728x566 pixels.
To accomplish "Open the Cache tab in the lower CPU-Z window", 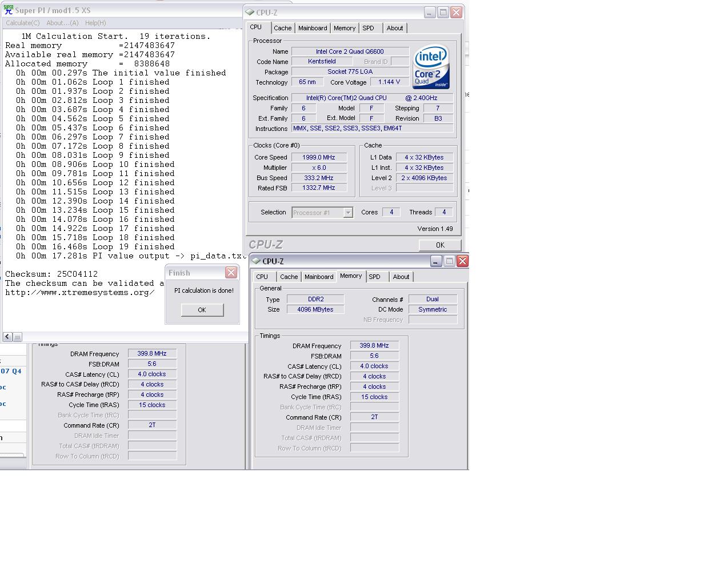I will click(x=289, y=277).
